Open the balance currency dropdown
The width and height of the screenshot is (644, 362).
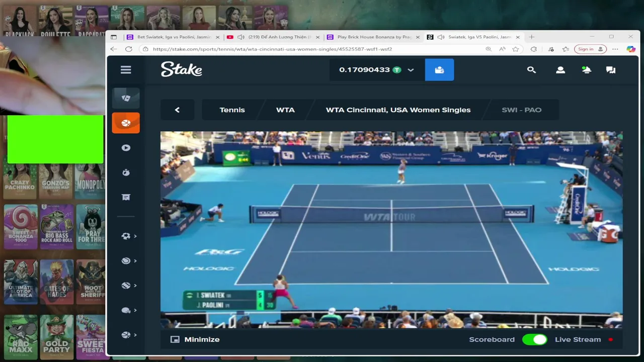[x=411, y=70]
